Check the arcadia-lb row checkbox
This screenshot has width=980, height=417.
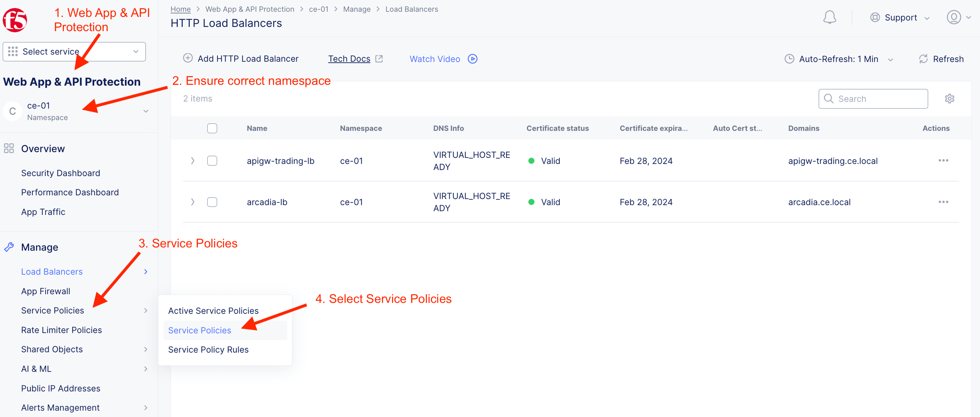click(212, 202)
